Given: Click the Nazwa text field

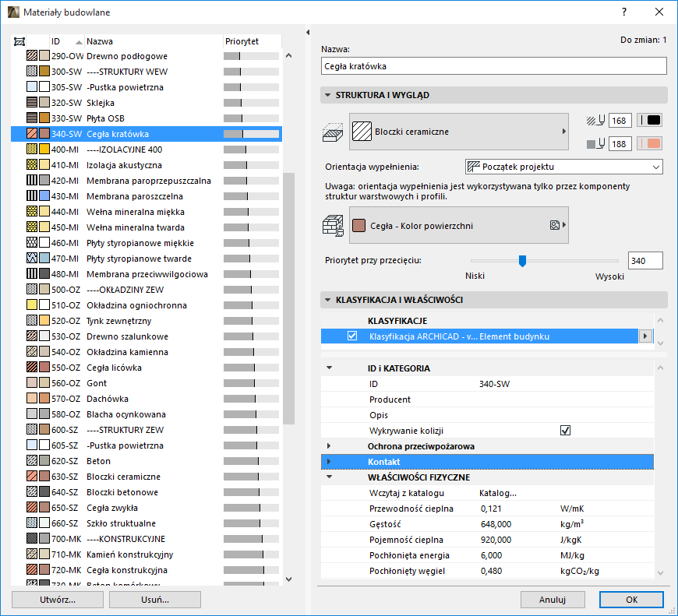Looking at the screenshot, I should click(494, 66).
